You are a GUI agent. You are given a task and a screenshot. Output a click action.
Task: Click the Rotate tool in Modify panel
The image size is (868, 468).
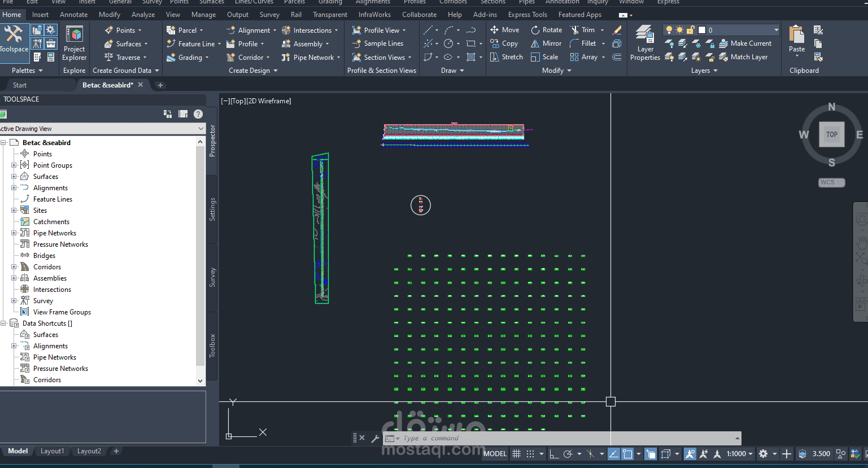point(547,30)
